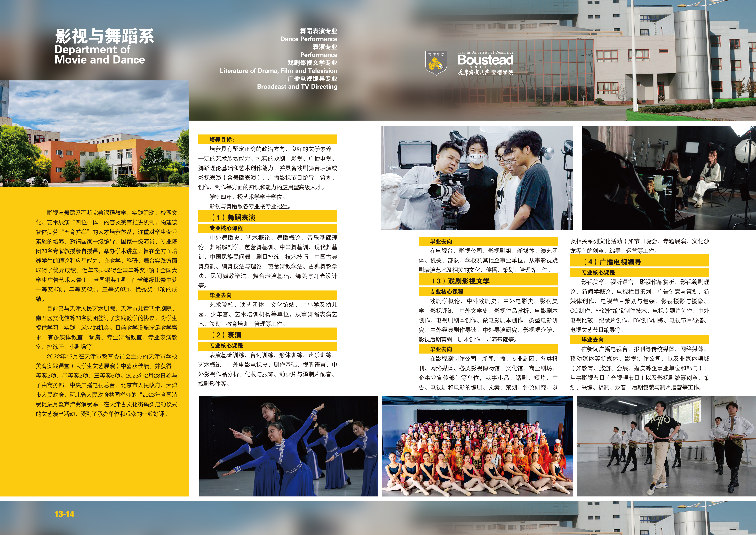Click course text starting 中外舞蹈史、艺术概论

pos(268,262)
